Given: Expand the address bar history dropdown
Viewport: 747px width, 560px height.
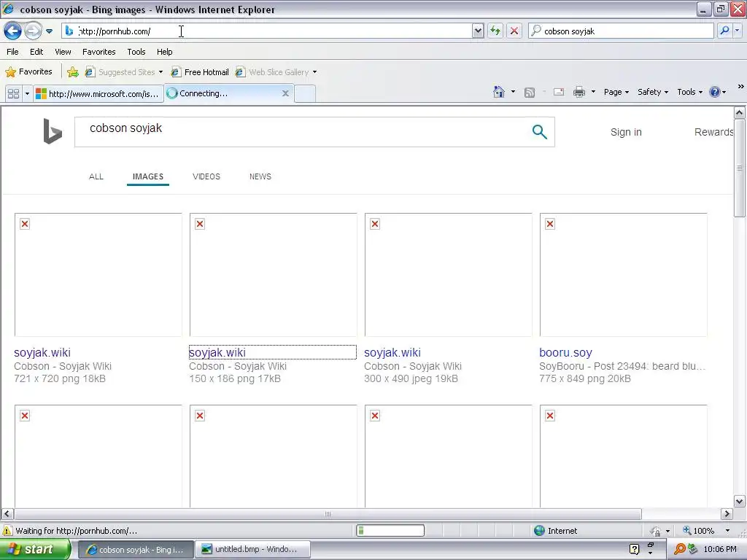Looking at the screenshot, I should [478, 31].
